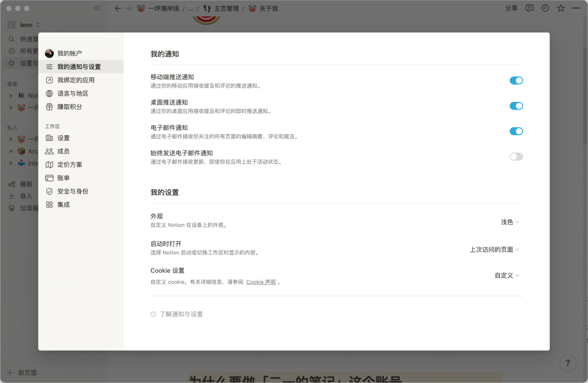Expand Inb page tree arrow

pos(11,163)
